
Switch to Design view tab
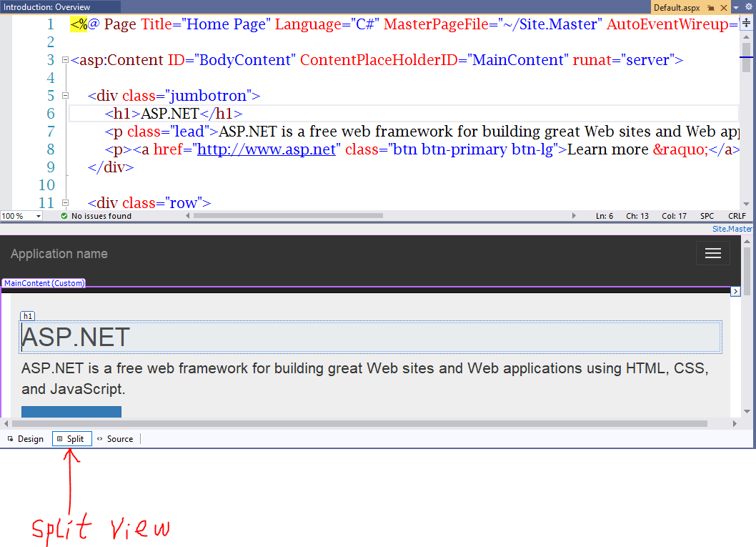point(26,439)
